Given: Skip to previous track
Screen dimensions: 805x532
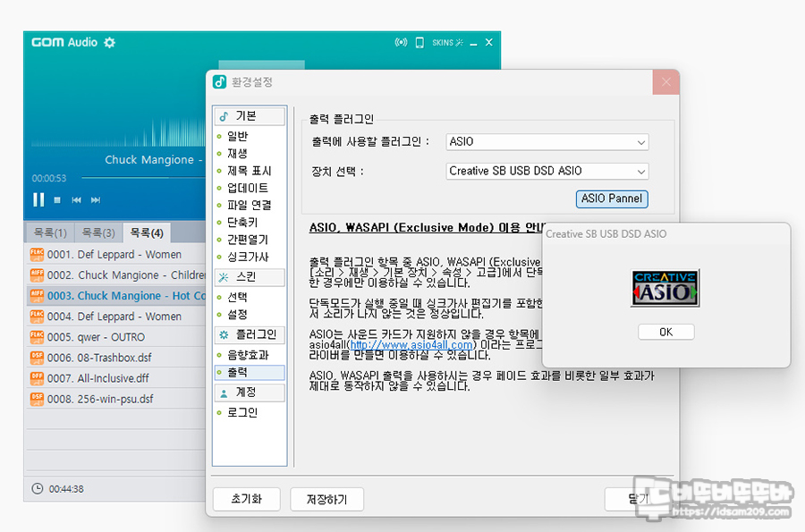Looking at the screenshot, I should [77, 200].
